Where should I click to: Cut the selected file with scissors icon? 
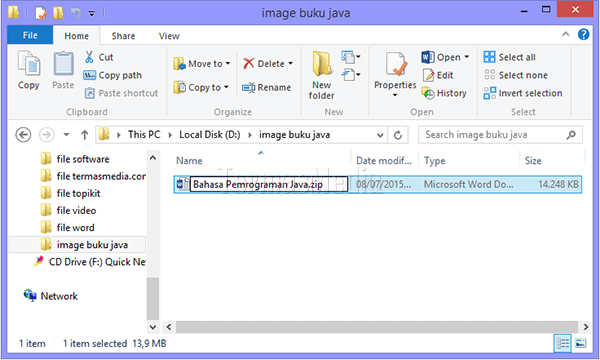[x=89, y=57]
